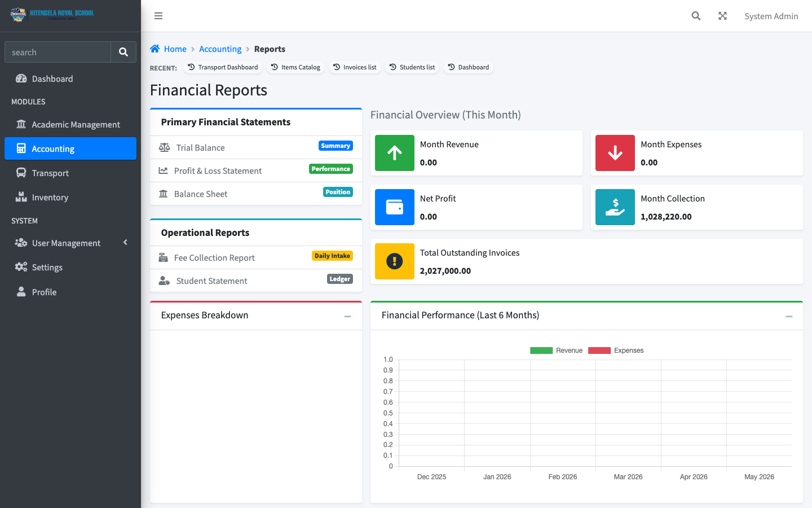Open the Trial Balance report

coord(256,147)
